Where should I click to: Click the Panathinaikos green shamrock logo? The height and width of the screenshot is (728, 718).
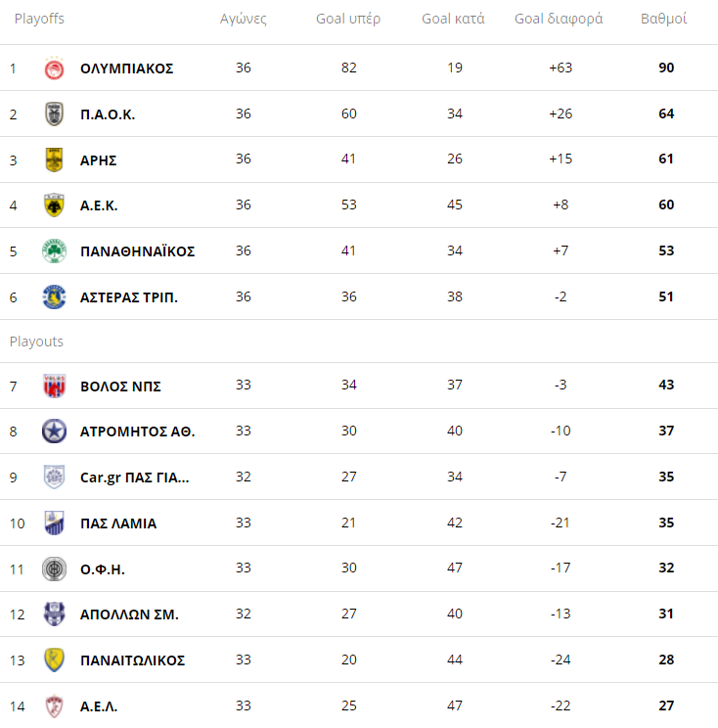[54, 251]
